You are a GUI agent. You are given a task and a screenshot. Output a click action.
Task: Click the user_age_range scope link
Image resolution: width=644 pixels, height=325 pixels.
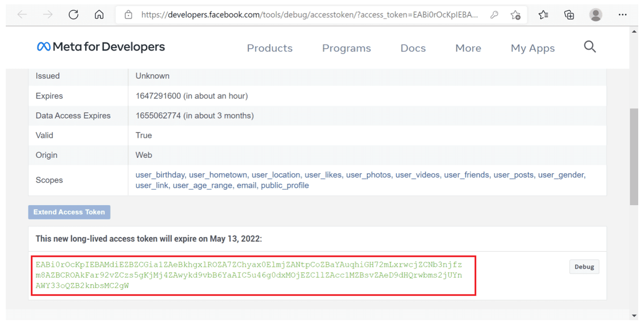[202, 185]
